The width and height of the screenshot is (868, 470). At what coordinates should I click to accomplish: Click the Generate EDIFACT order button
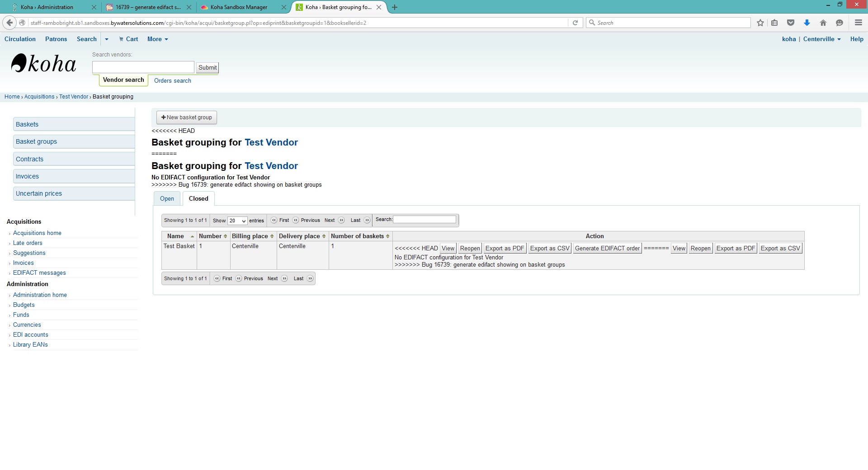point(607,248)
